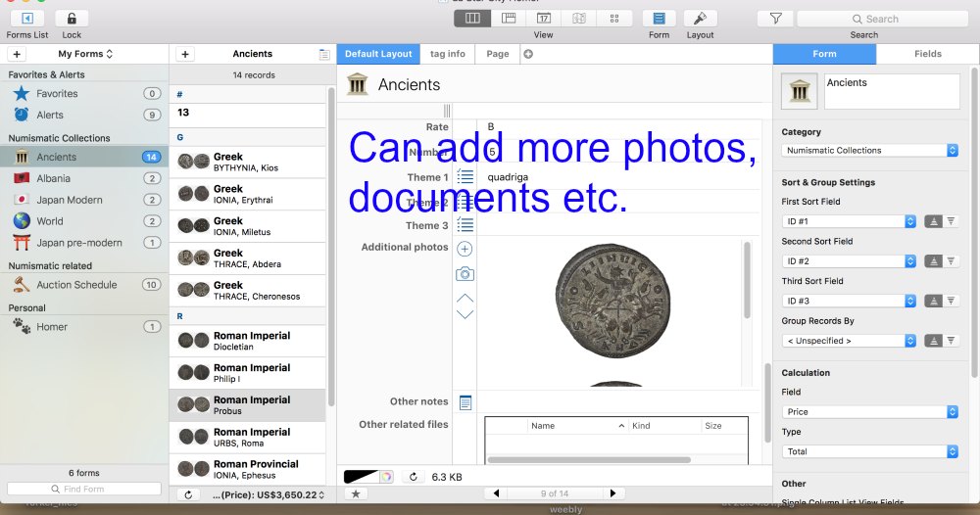Mark record as favorite with star button

(x=356, y=493)
